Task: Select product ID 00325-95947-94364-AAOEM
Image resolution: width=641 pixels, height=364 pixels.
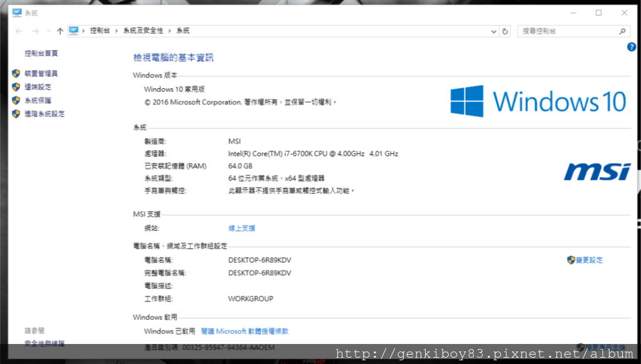Action: pyautogui.click(x=228, y=347)
